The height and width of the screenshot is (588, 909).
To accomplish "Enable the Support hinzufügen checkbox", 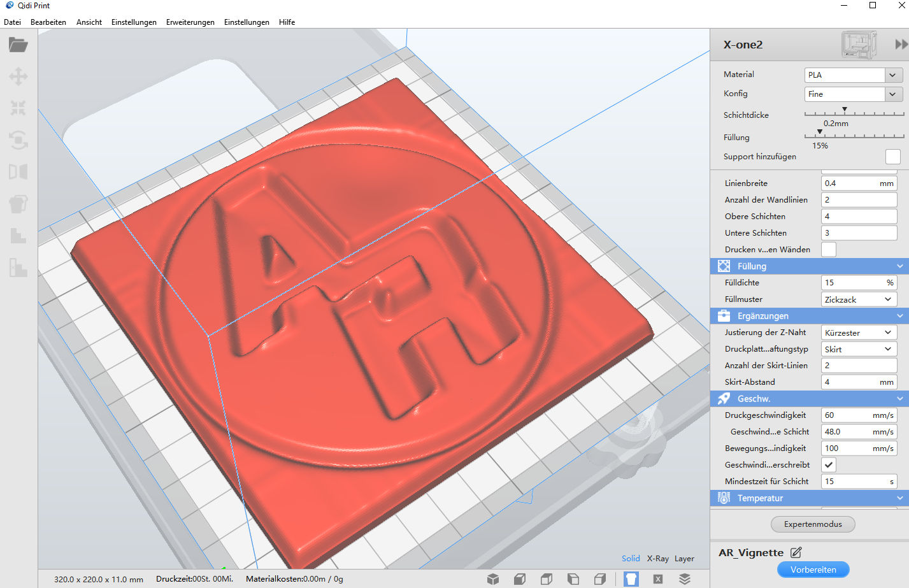I will click(x=893, y=157).
